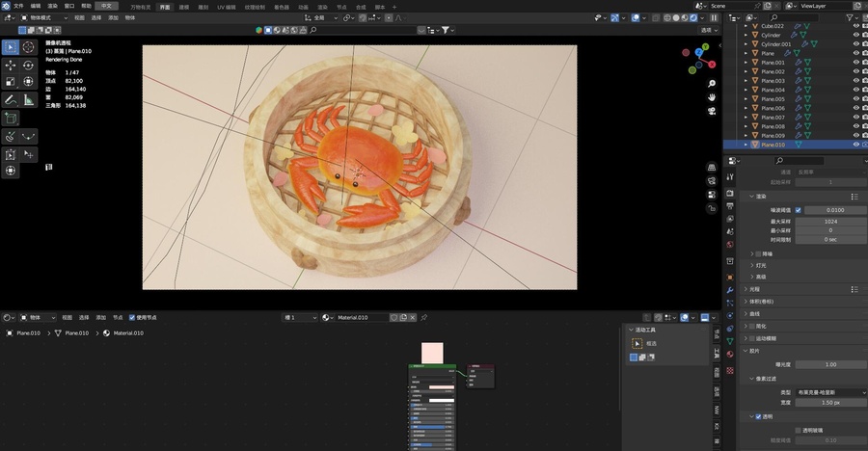Expand the Light Paths (光程) panel
The height and width of the screenshot is (451, 868).
[x=746, y=289]
